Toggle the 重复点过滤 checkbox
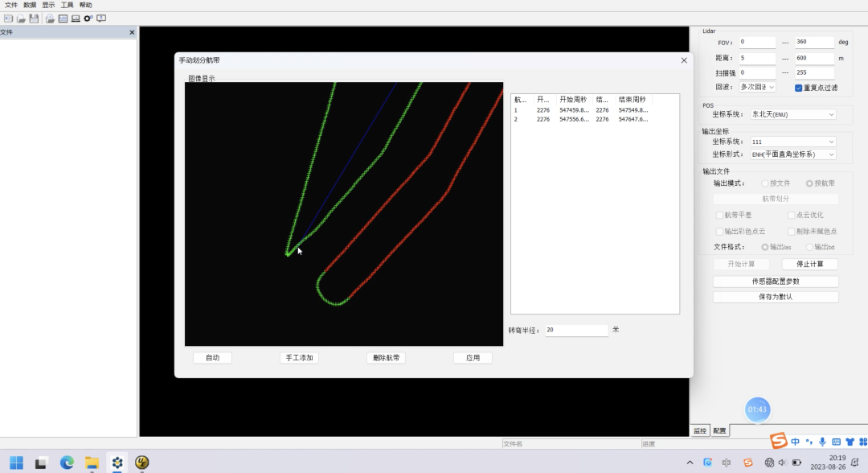Image resolution: width=868 pixels, height=473 pixels. pos(799,88)
